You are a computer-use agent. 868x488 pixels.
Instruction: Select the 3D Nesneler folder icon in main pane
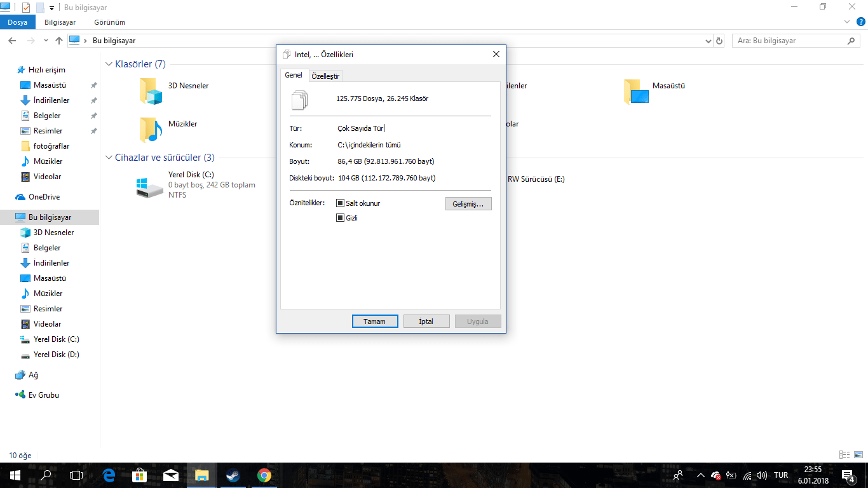point(151,91)
